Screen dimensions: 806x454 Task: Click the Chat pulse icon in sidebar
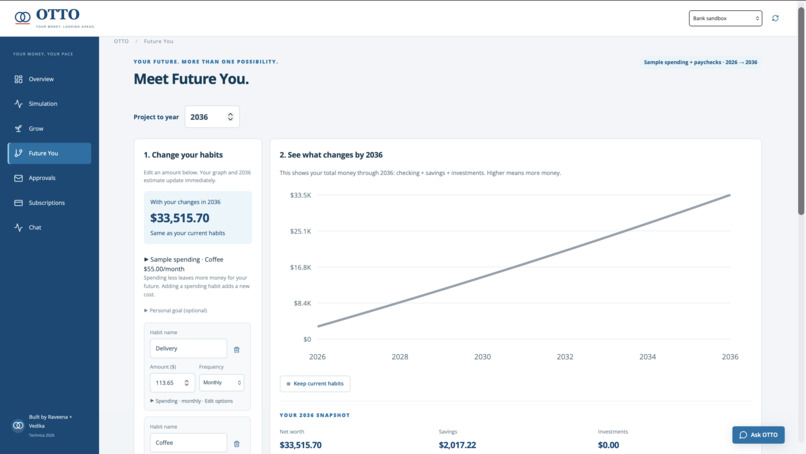19,227
